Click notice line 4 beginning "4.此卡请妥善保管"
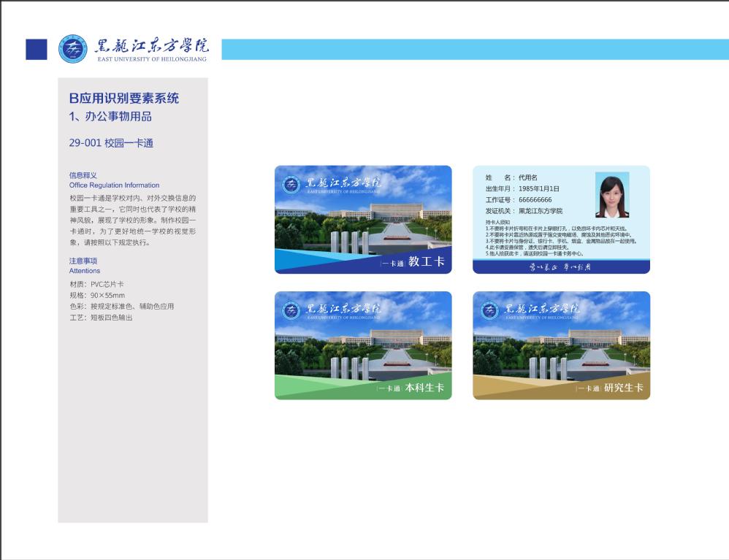 coord(527,248)
